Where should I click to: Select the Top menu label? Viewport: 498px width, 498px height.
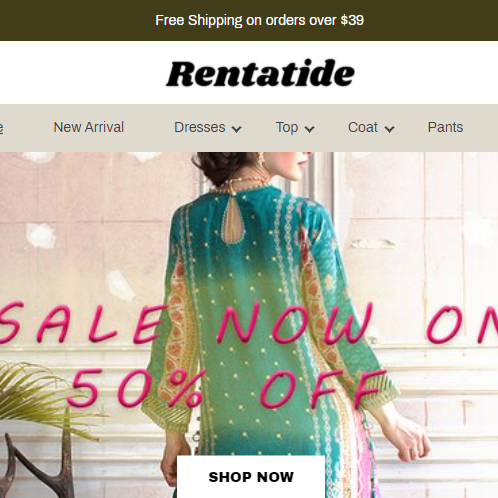(287, 128)
